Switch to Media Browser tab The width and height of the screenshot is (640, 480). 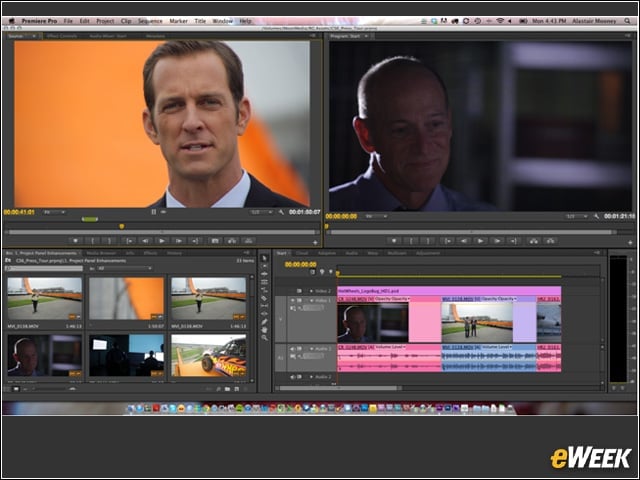(101, 253)
